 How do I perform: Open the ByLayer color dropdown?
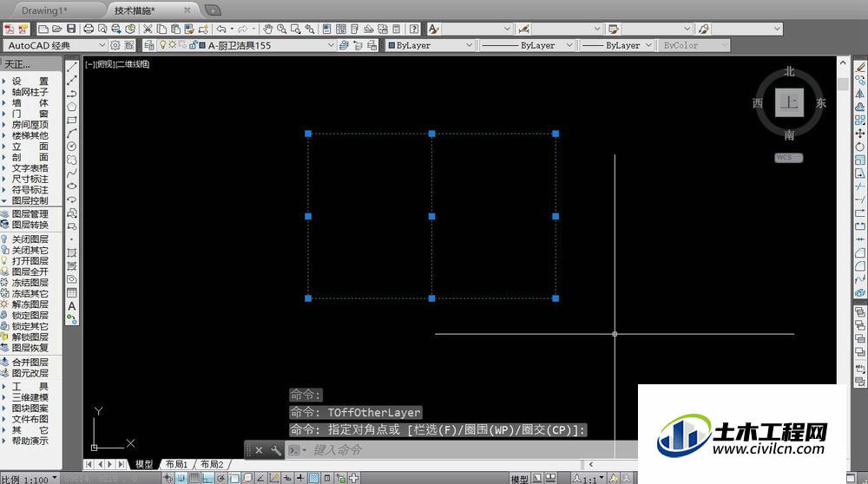pos(431,45)
